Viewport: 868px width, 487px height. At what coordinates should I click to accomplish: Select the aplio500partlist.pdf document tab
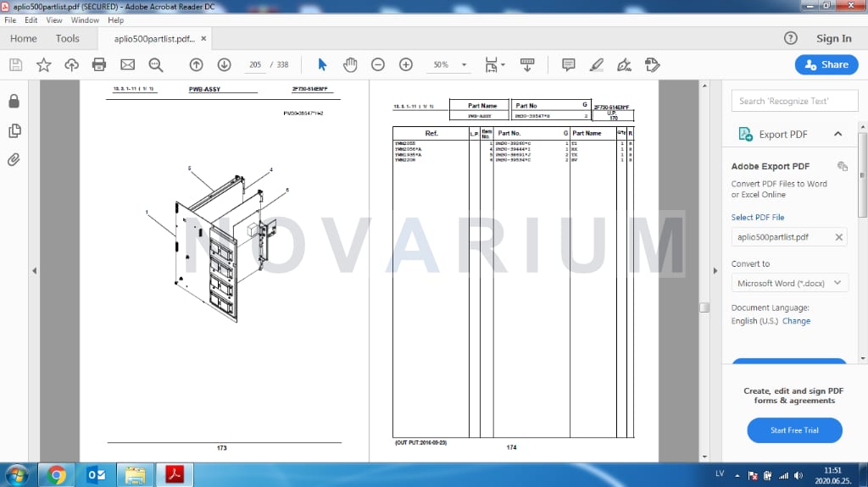coord(154,39)
